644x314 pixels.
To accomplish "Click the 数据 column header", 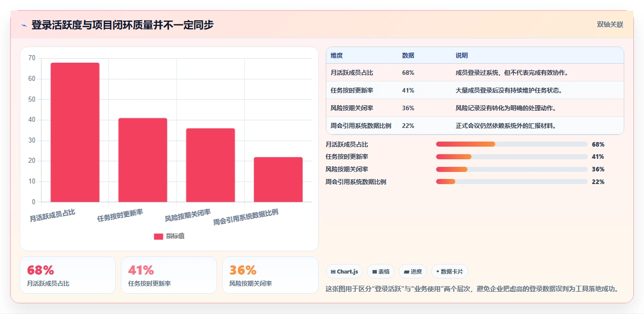I will pos(408,56).
